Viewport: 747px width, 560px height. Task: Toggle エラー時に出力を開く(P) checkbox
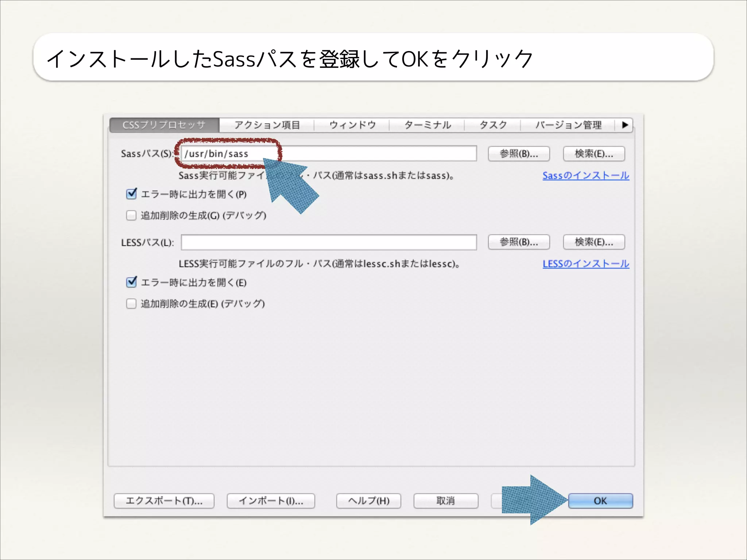[131, 194]
